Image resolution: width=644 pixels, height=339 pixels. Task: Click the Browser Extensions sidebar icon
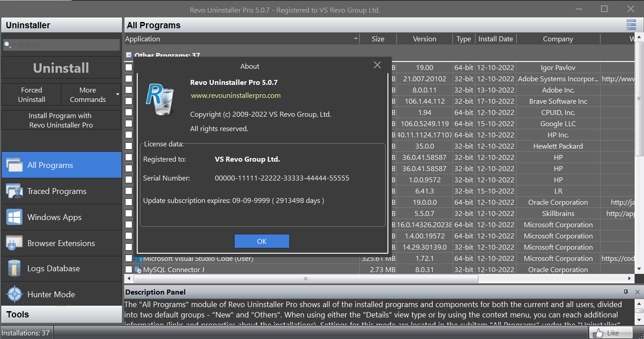[x=14, y=243]
